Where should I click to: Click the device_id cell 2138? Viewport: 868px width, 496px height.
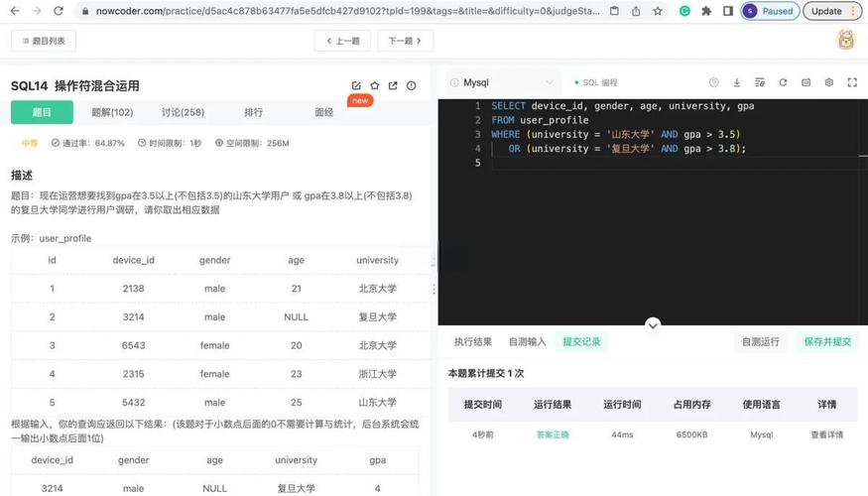click(x=133, y=289)
